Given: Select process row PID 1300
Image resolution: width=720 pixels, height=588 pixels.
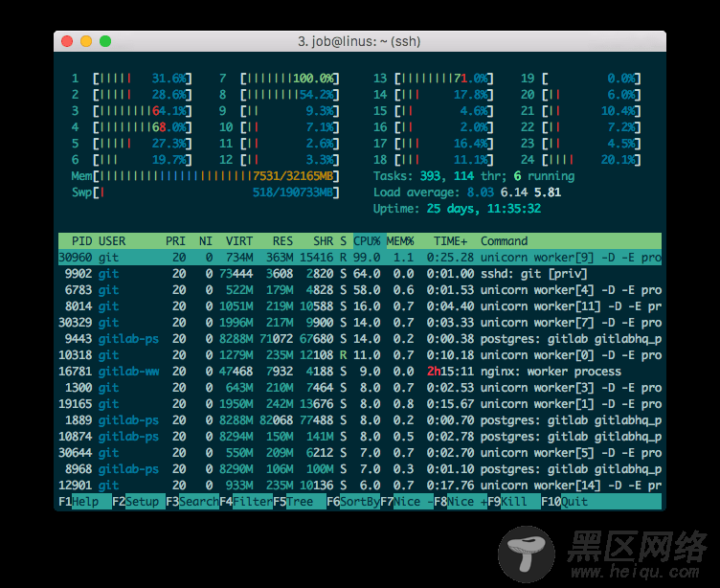Looking at the screenshot, I should [360, 388].
